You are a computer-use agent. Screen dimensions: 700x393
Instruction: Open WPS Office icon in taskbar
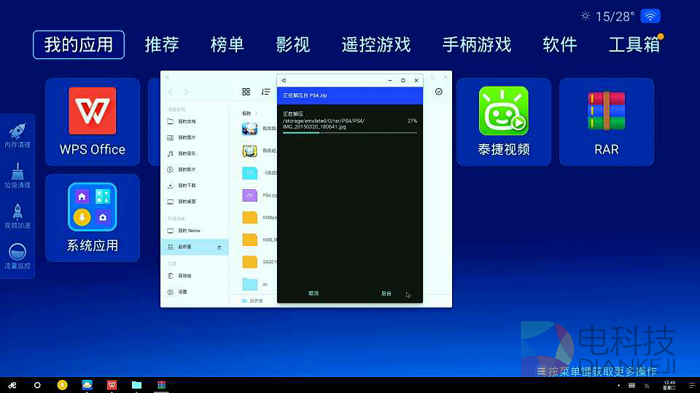click(x=112, y=385)
